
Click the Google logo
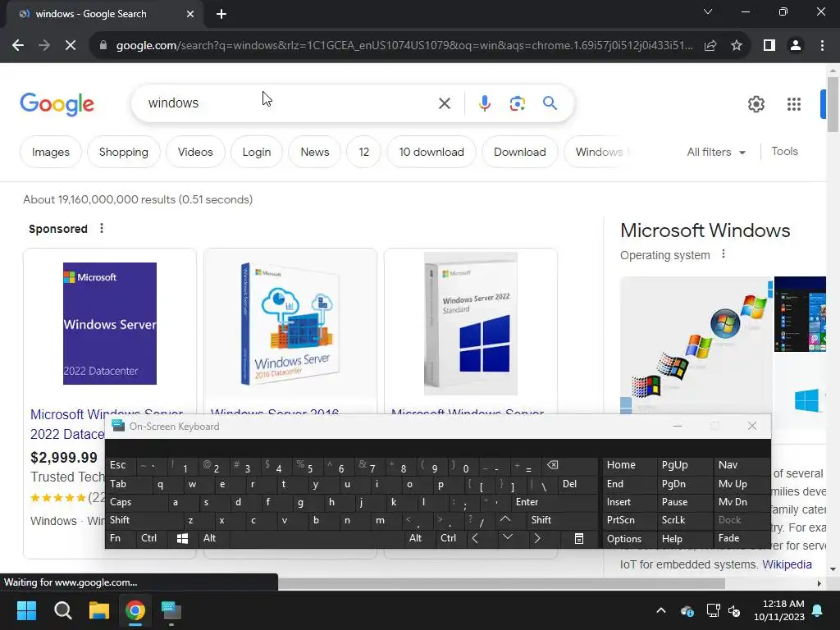[57, 104]
